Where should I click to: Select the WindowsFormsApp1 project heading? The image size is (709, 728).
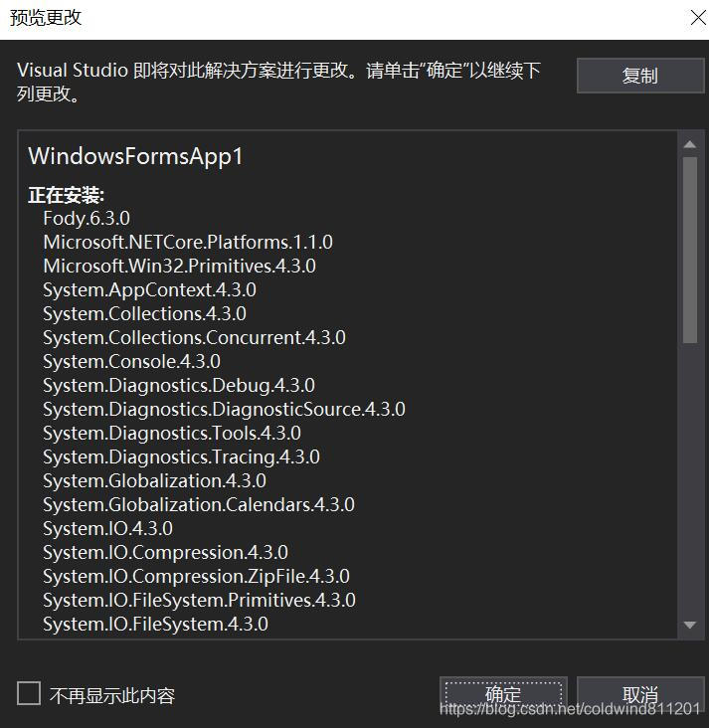point(135,156)
